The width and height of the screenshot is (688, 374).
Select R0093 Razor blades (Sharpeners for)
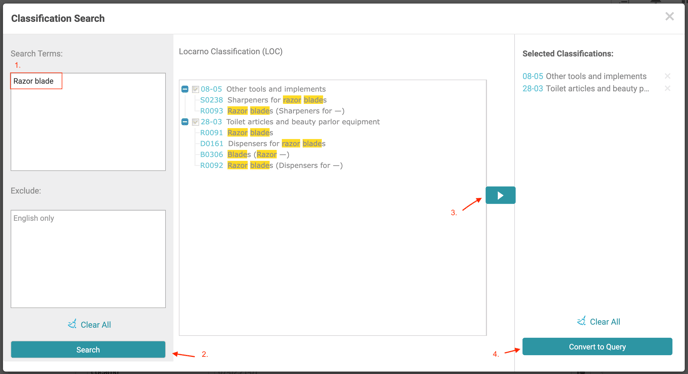pyautogui.click(x=272, y=111)
